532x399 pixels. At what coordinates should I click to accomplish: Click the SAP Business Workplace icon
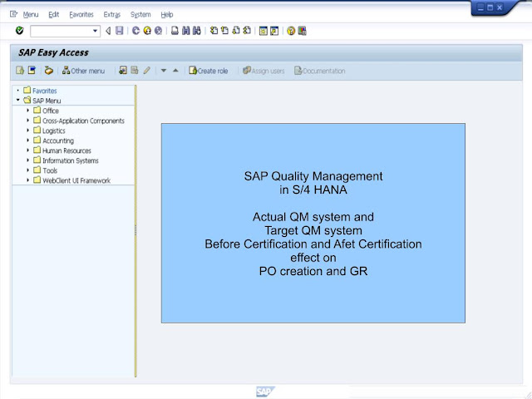coord(49,71)
